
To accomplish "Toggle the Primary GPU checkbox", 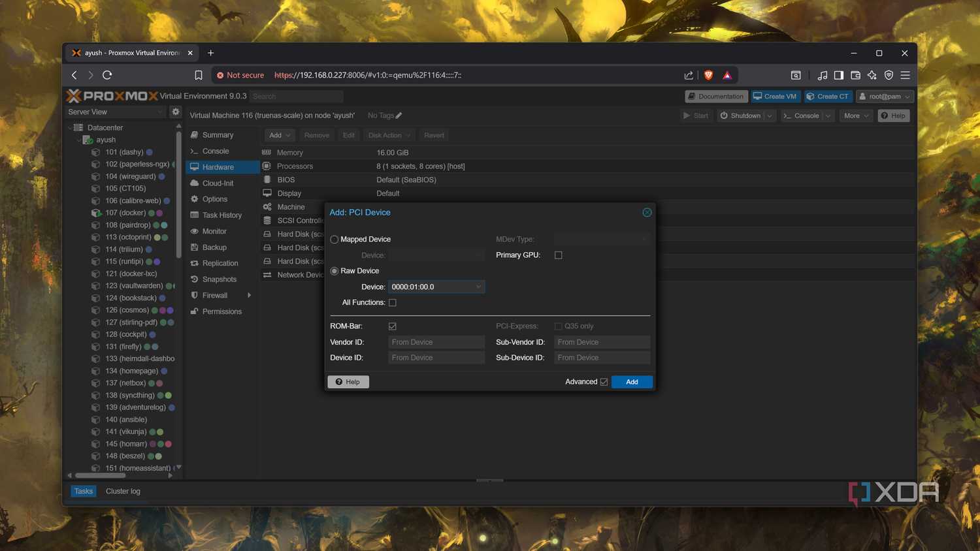I will coord(559,255).
